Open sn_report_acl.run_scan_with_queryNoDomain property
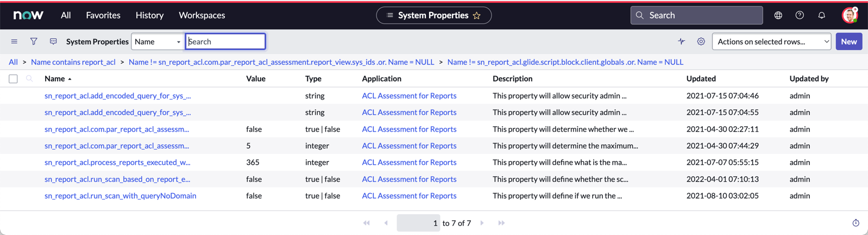Viewport: 868px width, 235px height. click(x=121, y=196)
